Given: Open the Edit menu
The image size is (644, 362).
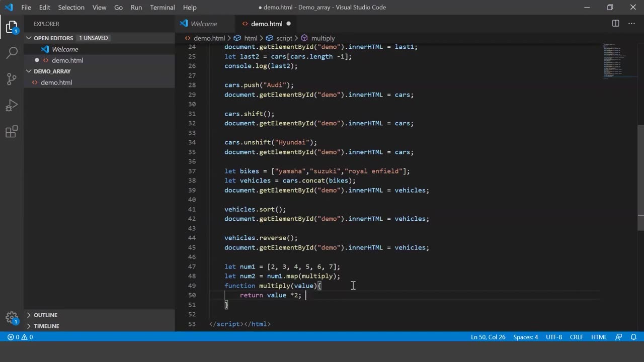Looking at the screenshot, I should pyautogui.click(x=45, y=8).
